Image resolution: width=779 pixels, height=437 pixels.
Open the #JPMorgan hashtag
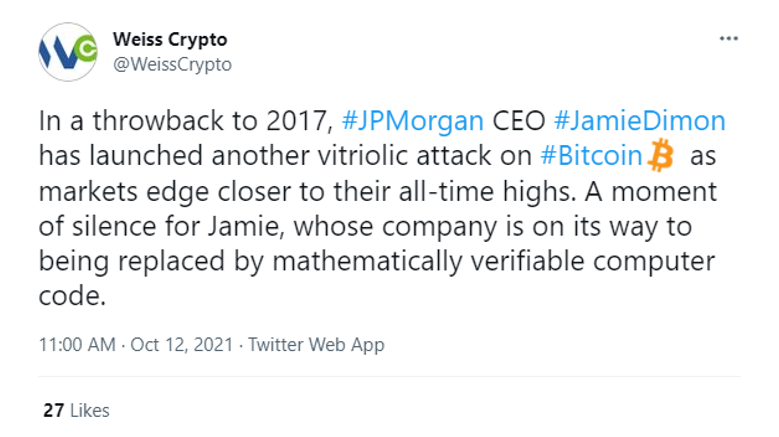pos(412,121)
